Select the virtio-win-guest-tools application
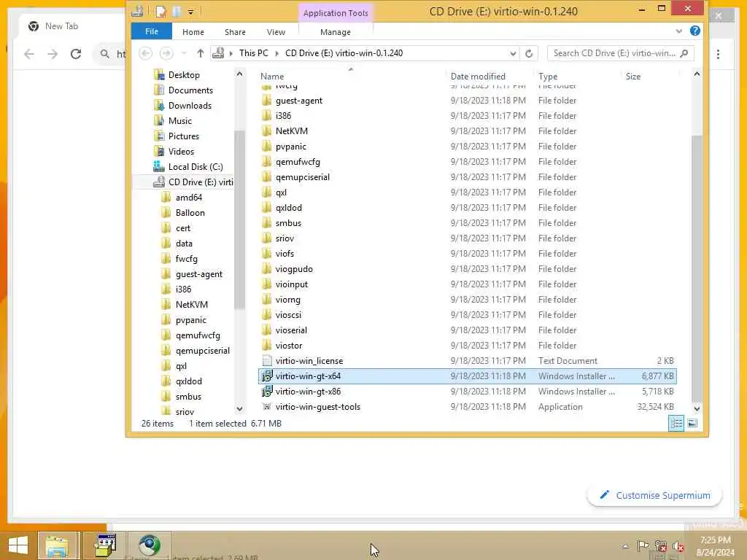 click(x=318, y=407)
